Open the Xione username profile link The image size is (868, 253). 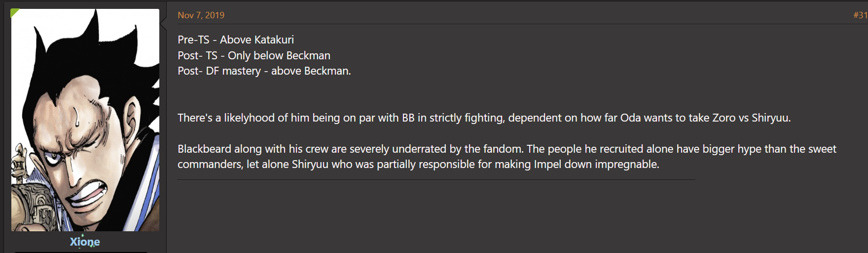pyautogui.click(x=85, y=242)
